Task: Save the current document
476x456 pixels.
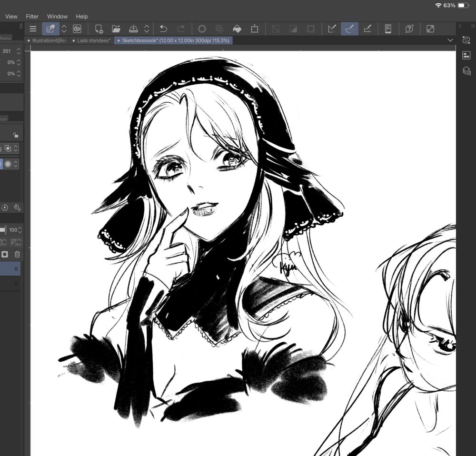Action: tap(133, 29)
